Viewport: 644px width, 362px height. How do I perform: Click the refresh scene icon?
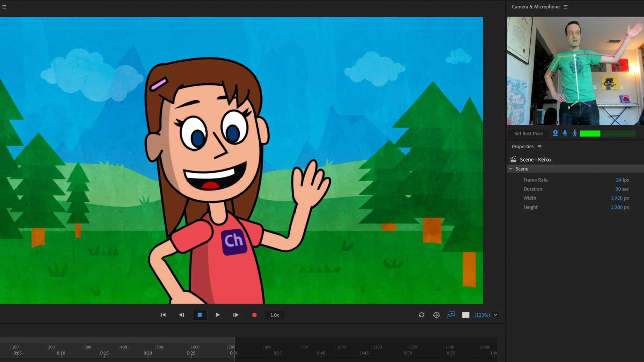point(422,315)
